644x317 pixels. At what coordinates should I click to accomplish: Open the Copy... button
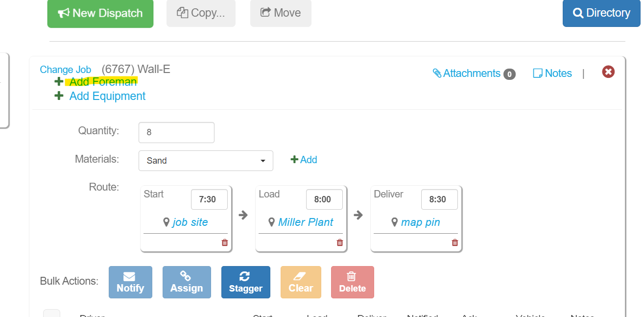point(201,13)
